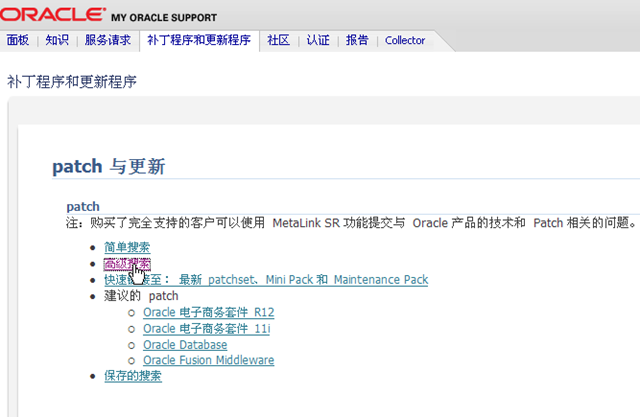Screen dimensions: 640x417
Task: Click the Oracle Database link
Action: coord(185,345)
